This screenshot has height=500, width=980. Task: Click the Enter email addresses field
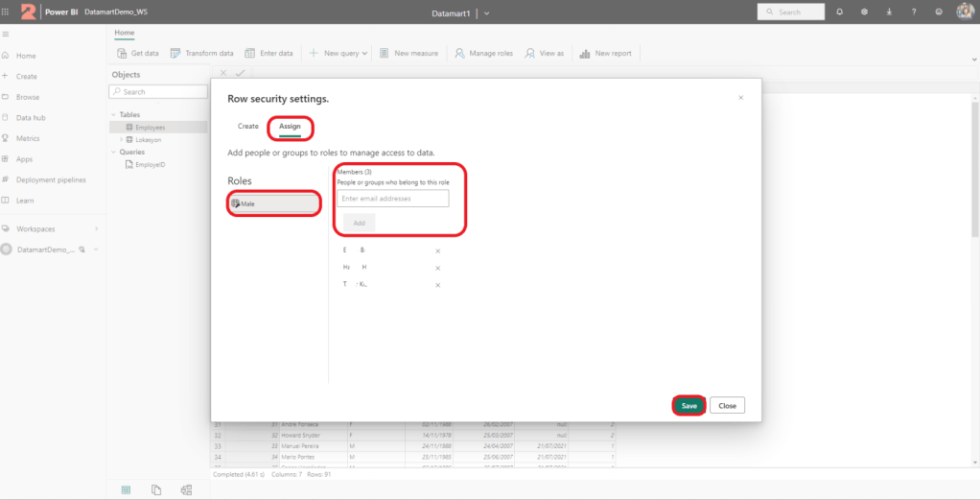392,199
